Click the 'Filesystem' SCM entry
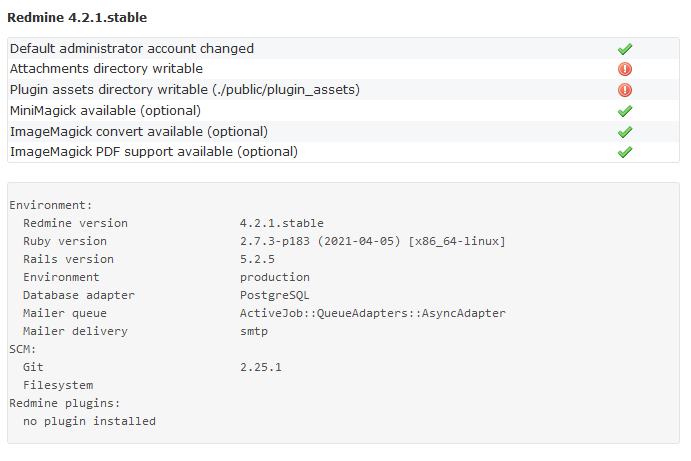The image size is (691, 461). 58,385
